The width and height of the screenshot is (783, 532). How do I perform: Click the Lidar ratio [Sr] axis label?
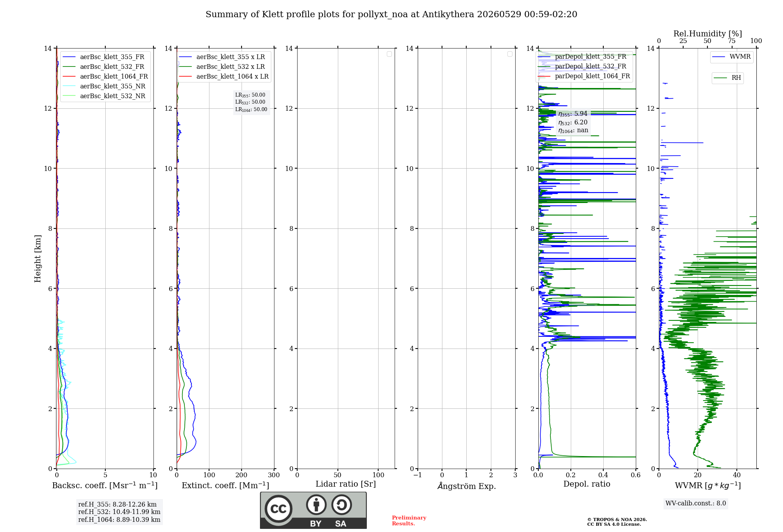pos(346,484)
